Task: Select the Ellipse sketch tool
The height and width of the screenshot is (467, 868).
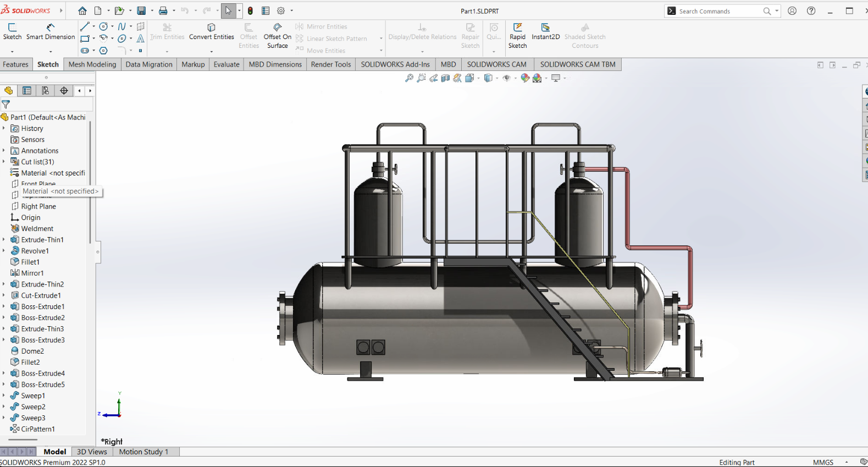Action: [122, 39]
